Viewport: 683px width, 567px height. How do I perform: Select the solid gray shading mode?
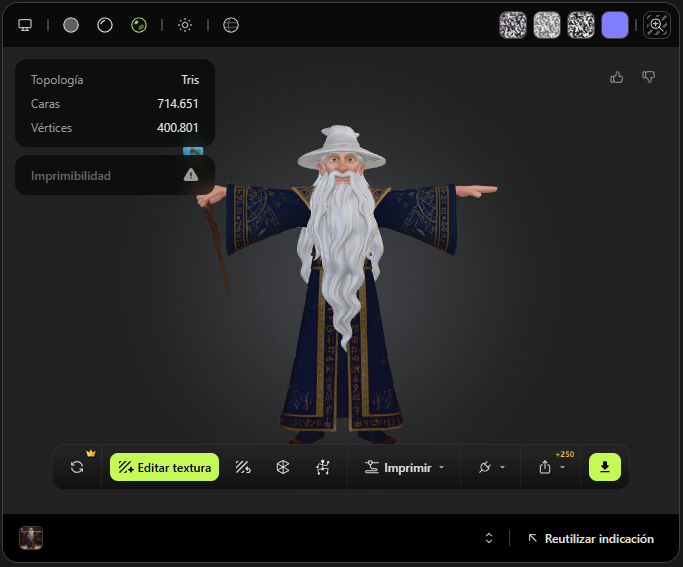[71, 25]
